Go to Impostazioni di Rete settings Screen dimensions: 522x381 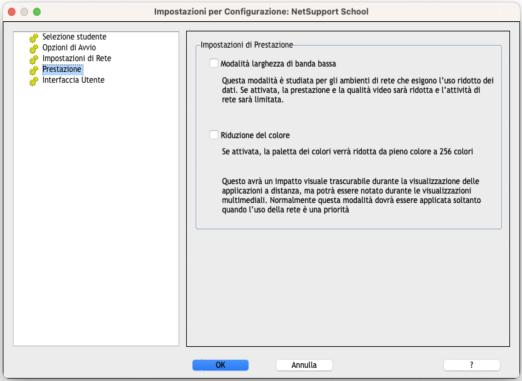(x=77, y=58)
